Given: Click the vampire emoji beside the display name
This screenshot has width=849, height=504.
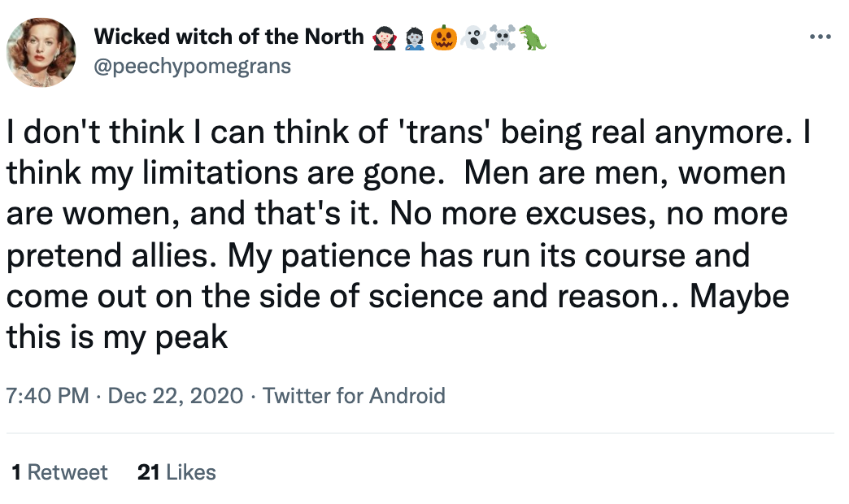Looking at the screenshot, I should [x=384, y=37].
